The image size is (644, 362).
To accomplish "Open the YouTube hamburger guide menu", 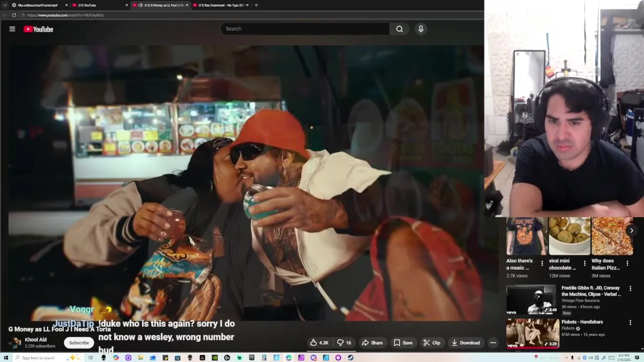I will [x=12, y=29].
